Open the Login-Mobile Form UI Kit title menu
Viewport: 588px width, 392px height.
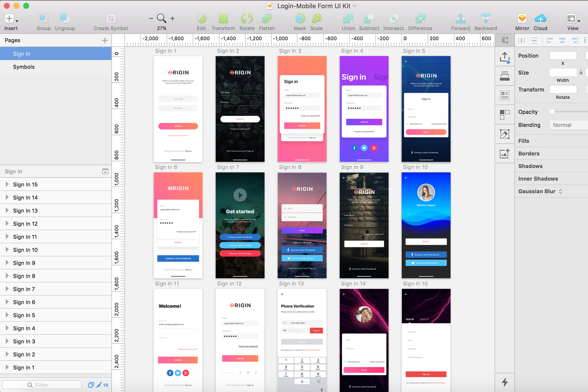[355, 6]
